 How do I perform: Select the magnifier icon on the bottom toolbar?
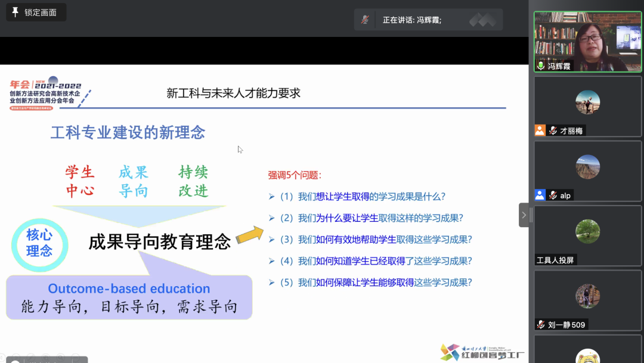pyautogui.click(x=61, y=356)
